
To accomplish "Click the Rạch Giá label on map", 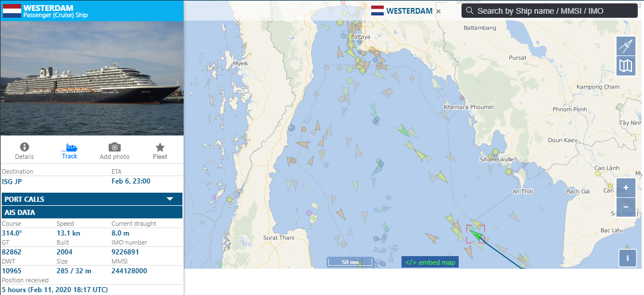I will pos(578,191).
